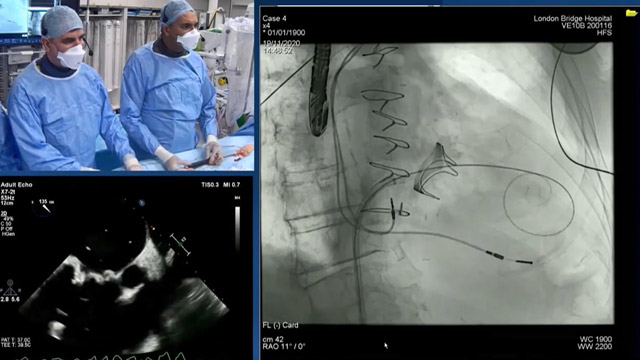Click the 'WW 2200' window width value
The width and height of the screenshot is (640, 360).
coord(595,347)
